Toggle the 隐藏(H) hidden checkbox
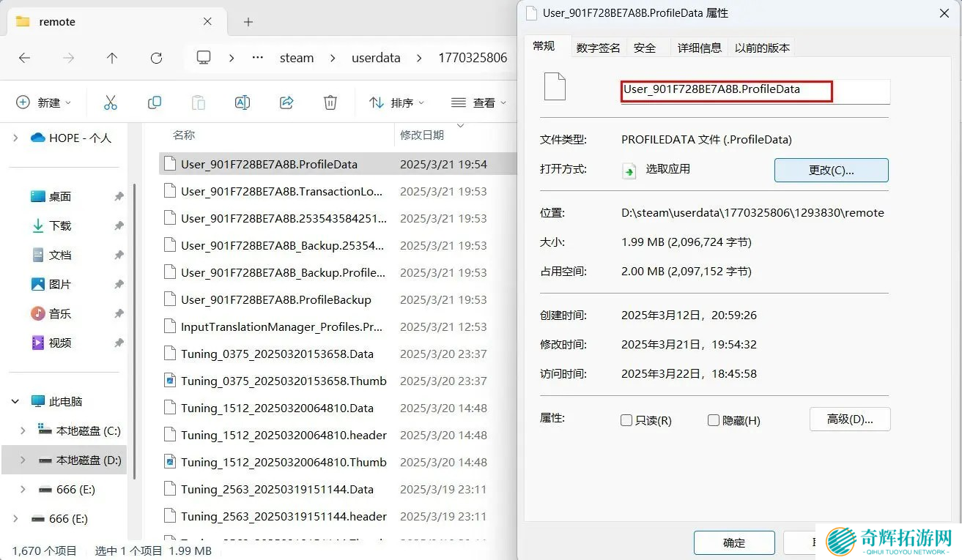This screenshot has height=560, width=962. coord(714,420)
